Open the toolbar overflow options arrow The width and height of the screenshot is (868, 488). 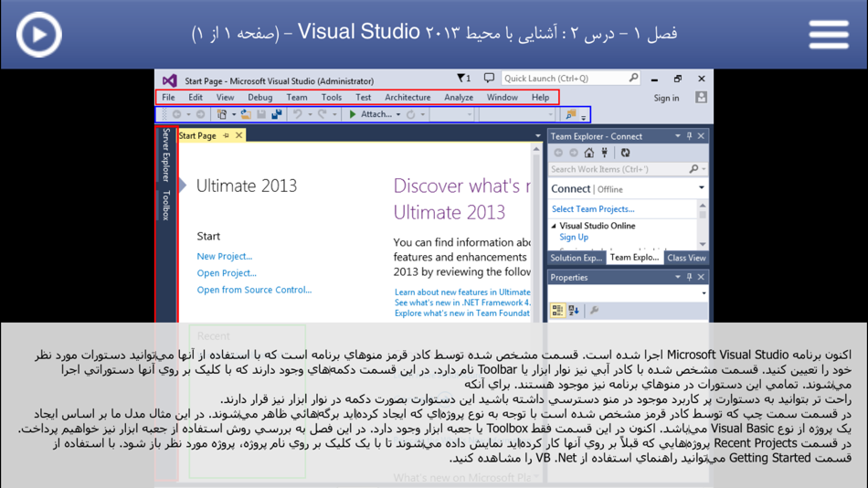[x=584, y=116]
